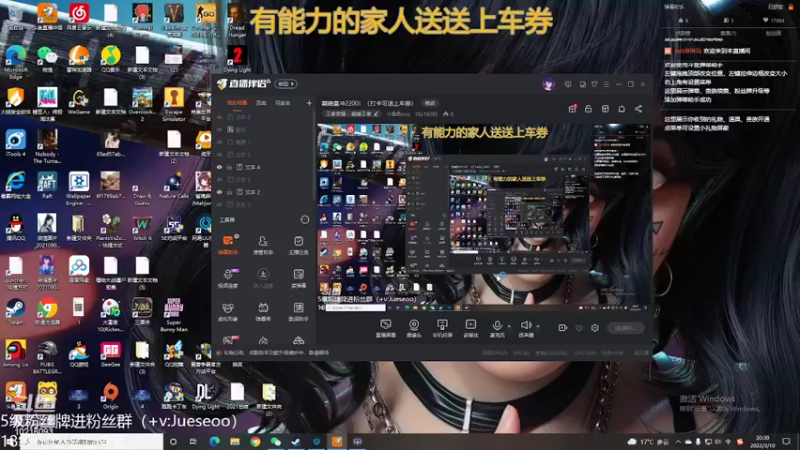Image resolution: width=800 pixels, height=450 pixels.
Task: Click the share icon above preview
Action: (x=638, y=109)
